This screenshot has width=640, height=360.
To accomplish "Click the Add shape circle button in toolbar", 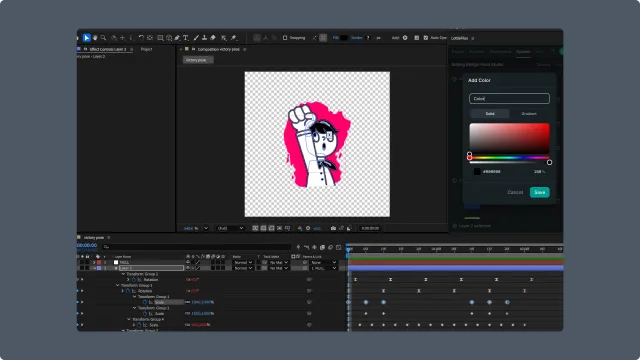I will (x=405, y=38).
